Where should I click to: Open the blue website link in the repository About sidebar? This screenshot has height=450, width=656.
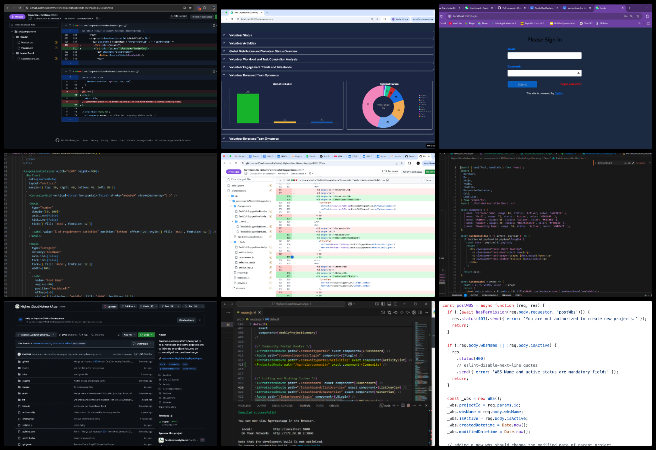pyautogui.click(x=181, y=358)
